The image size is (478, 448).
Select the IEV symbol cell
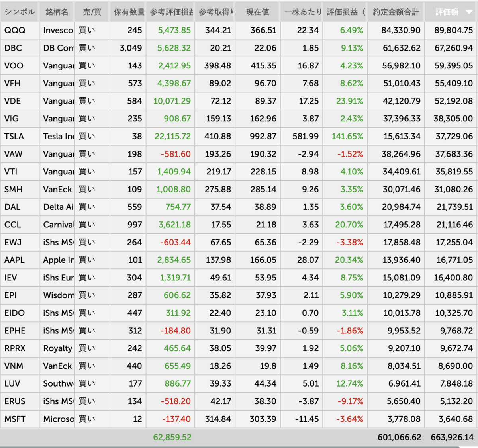pos(20,278)
